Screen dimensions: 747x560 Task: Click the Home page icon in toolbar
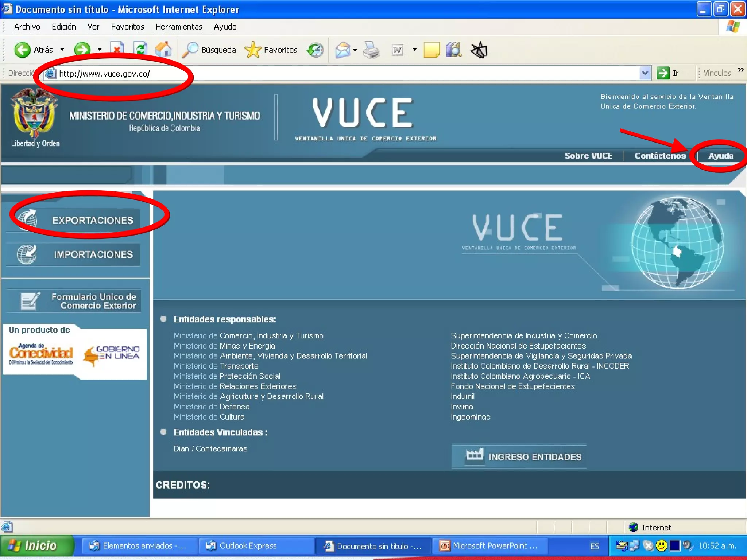coord(163,50)
